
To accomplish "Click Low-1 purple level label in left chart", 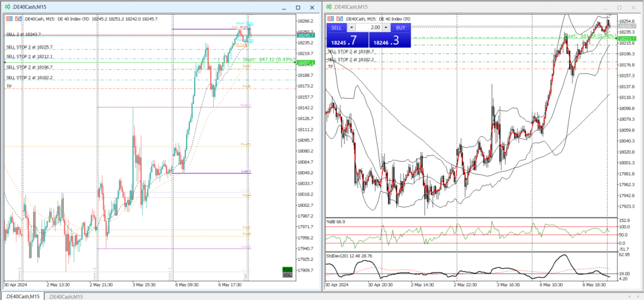I will coord(246,171).
